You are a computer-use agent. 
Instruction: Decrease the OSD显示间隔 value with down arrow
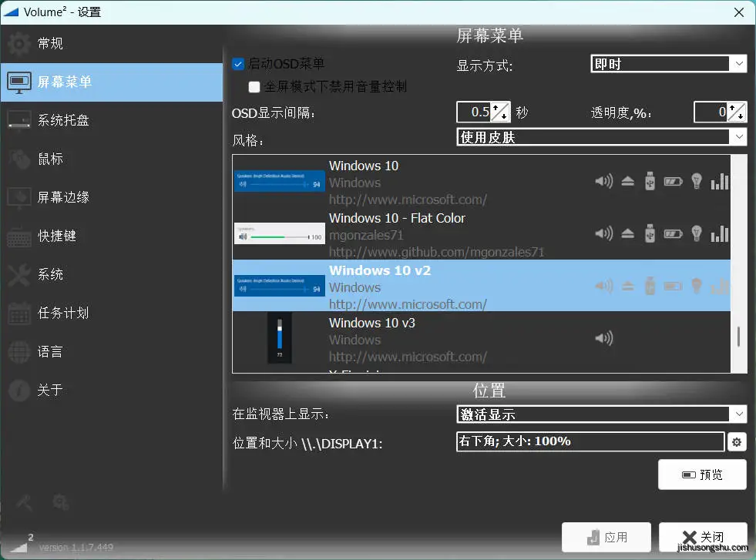click(504, 116)
